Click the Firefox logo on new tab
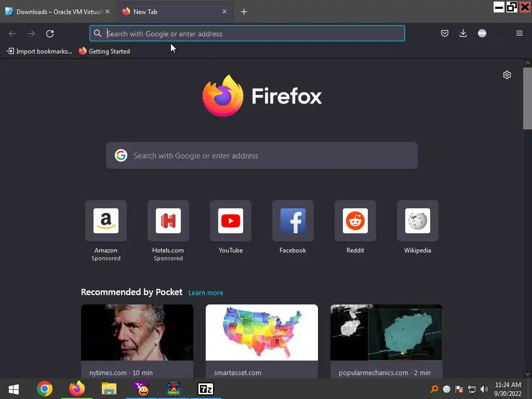Image resolution: width=532 pixels, height=399 pixels. coord(262,96)
